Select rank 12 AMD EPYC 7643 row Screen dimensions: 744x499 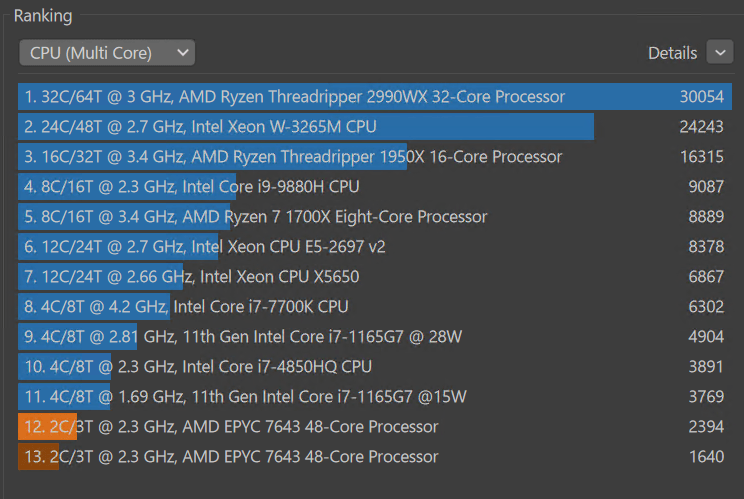(x=375, y=426)
